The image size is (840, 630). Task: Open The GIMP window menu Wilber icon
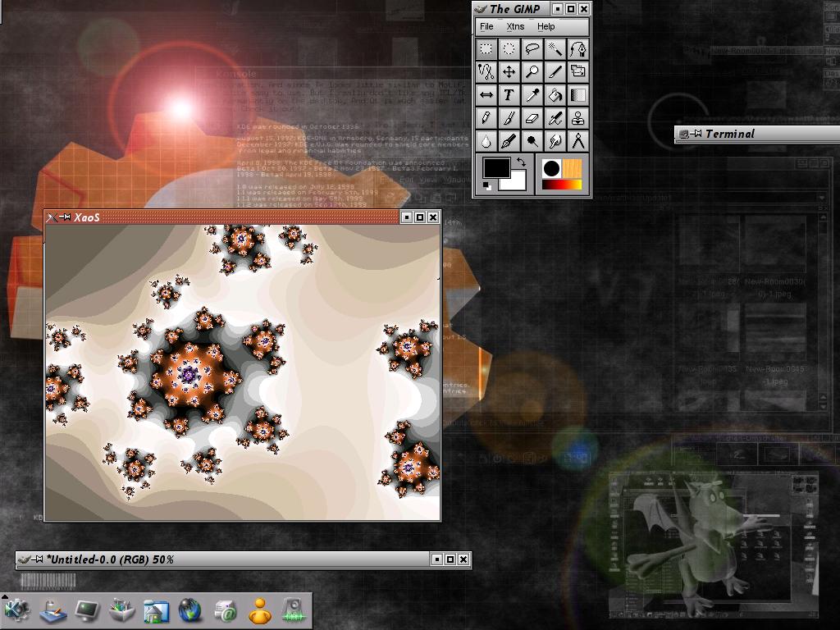coord(481,9)
